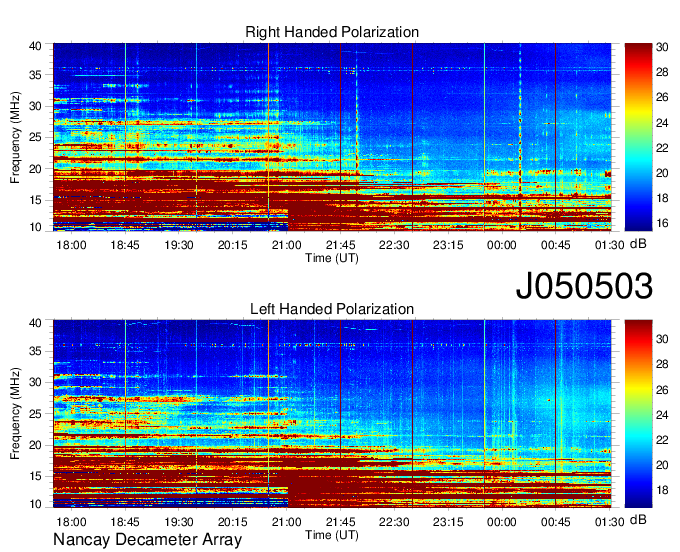This screenshot has width=680, height=552.
Task: Click the "Nancay Decameter Array" caption
Action: tap(147, 540)
